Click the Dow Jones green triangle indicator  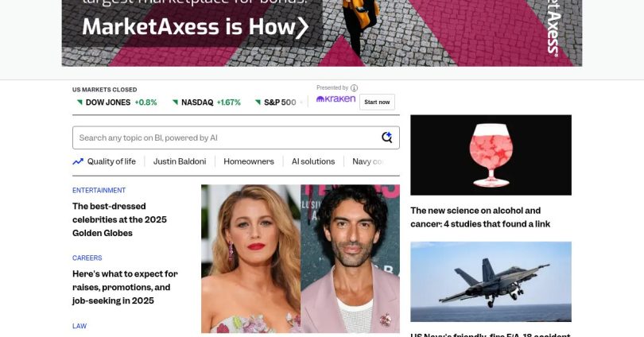tap(80, 103)
